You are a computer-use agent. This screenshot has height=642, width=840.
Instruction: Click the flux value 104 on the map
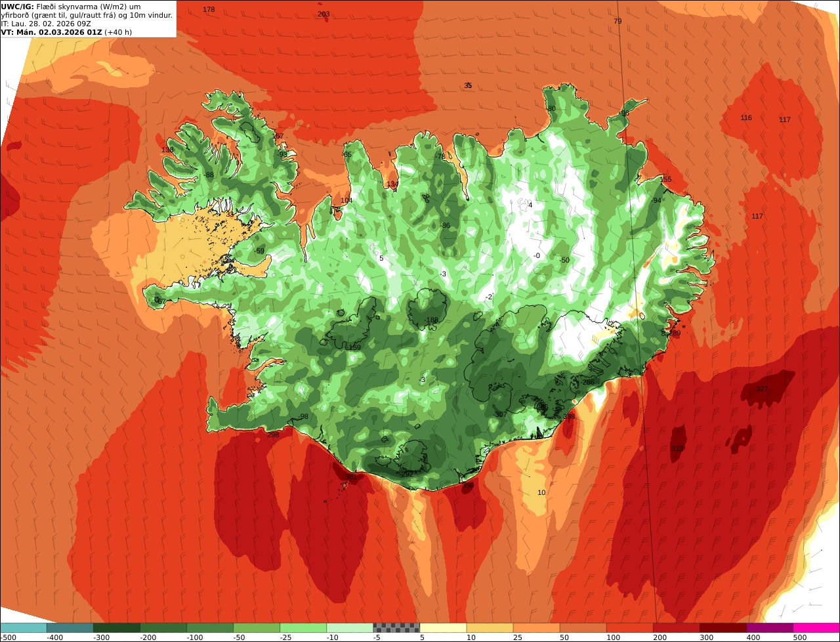pyautogui.click(x=346, y=200)
